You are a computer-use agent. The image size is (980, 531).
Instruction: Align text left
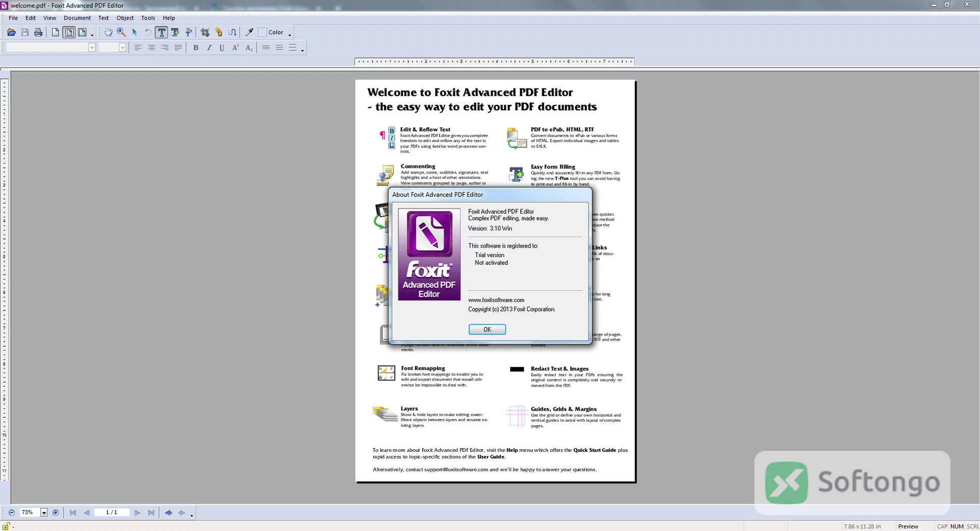coord(138,47)
